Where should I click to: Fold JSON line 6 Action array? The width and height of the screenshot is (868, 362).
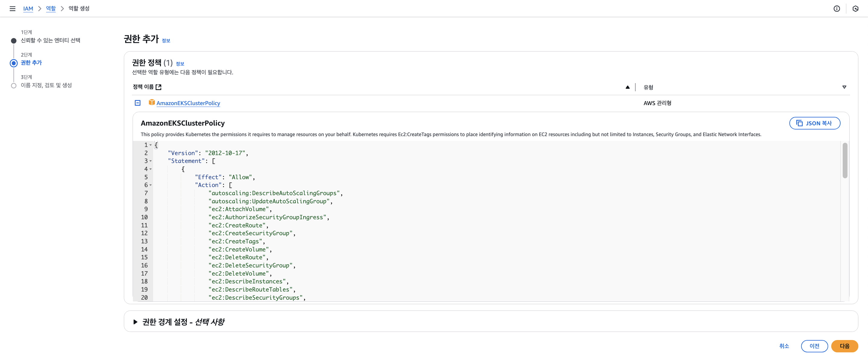tap(151, 185)
